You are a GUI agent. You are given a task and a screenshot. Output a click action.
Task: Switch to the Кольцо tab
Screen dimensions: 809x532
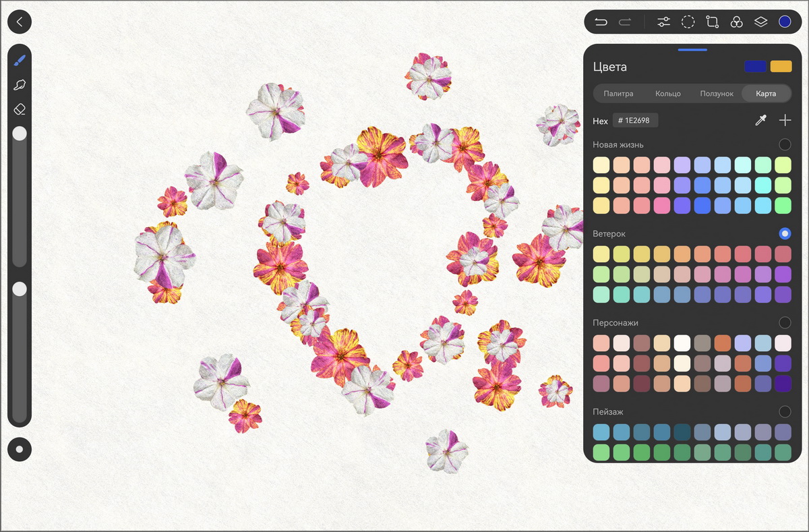667,93
